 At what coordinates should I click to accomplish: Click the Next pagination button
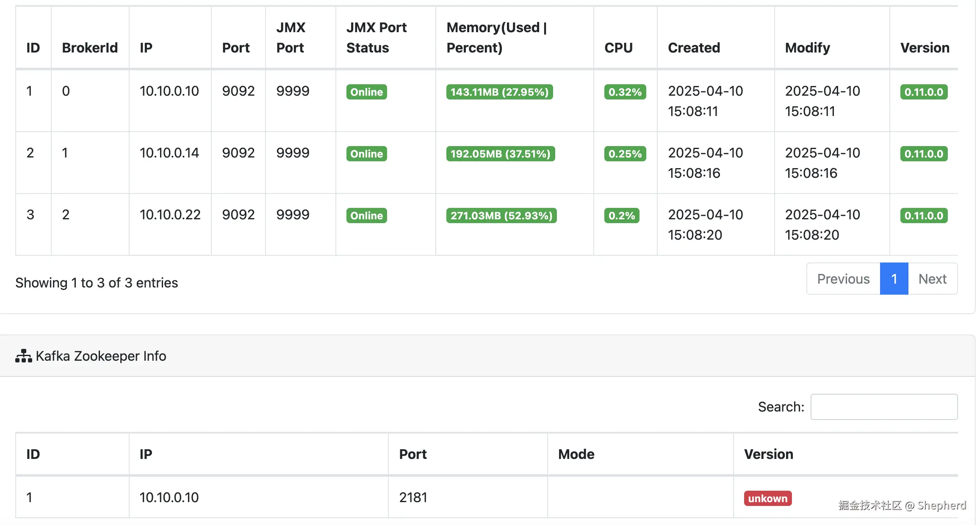click(x=932, y=279)
